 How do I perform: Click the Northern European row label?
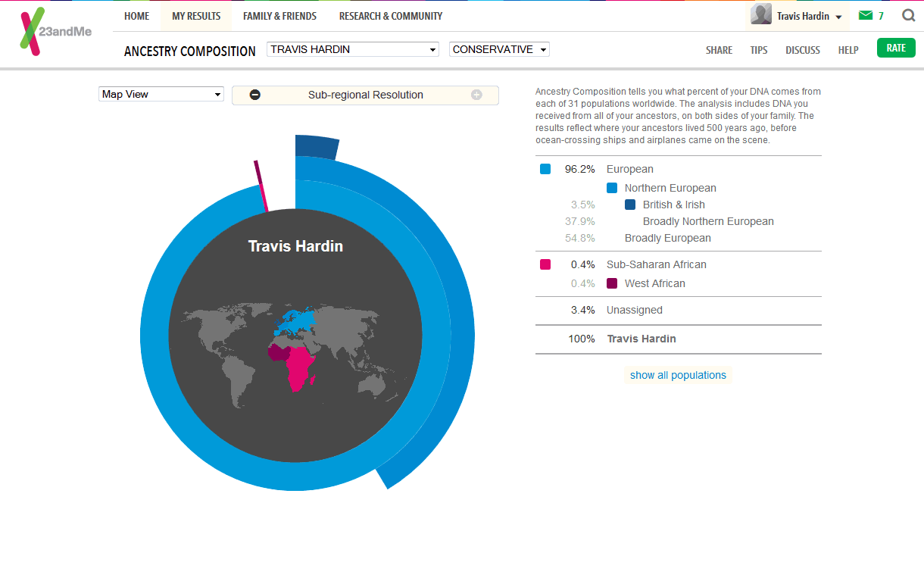670,188
